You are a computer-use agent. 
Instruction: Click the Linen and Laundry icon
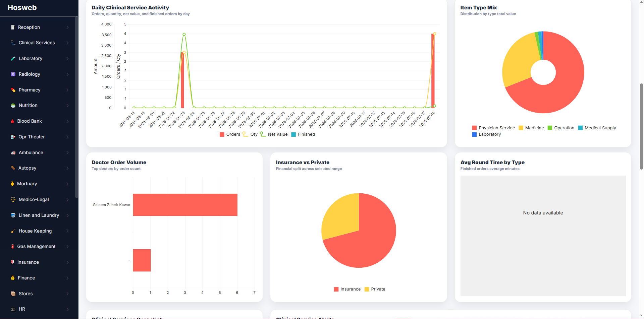(x=13, y=215)
